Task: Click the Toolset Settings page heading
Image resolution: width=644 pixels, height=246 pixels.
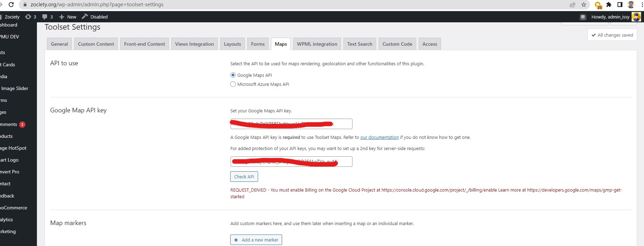Action: [72, 27]
